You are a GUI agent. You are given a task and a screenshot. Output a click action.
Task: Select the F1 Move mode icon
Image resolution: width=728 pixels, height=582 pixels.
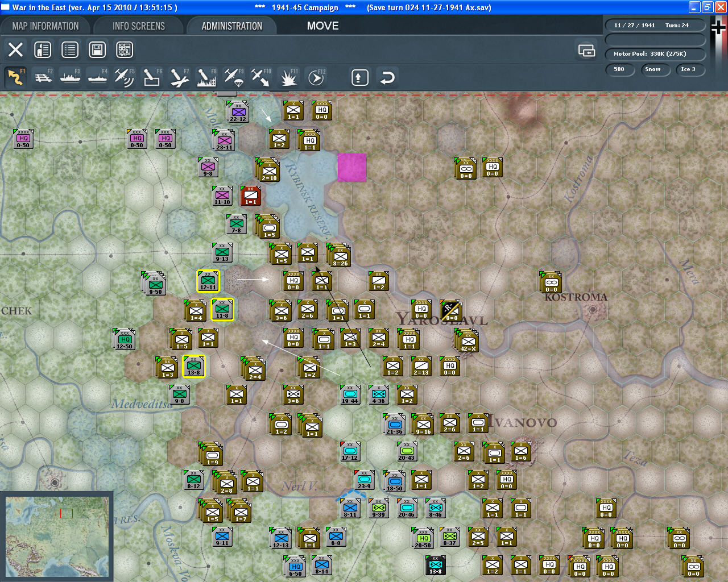tap(15, 77)
